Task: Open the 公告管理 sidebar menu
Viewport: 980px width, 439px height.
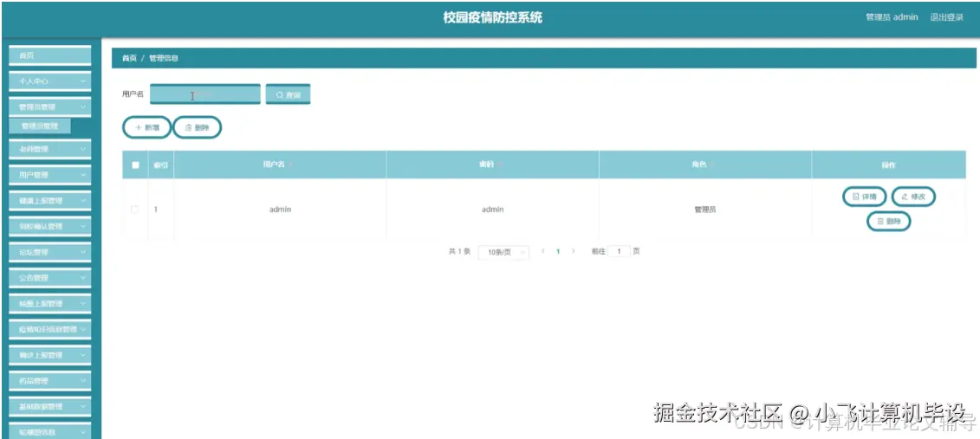Action: (x=49, y=278)
